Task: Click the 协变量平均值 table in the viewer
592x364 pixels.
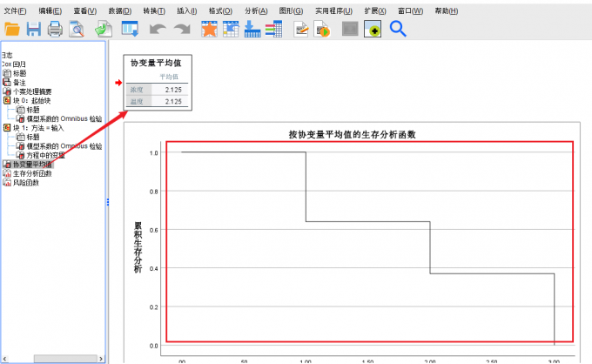Action: click(156, 84)
